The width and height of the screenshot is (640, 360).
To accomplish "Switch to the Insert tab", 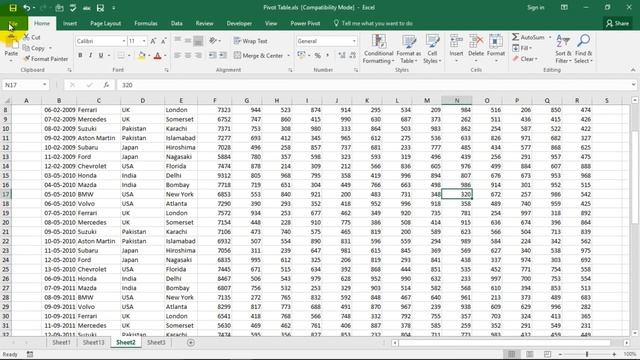I will (x=70, y=23).
